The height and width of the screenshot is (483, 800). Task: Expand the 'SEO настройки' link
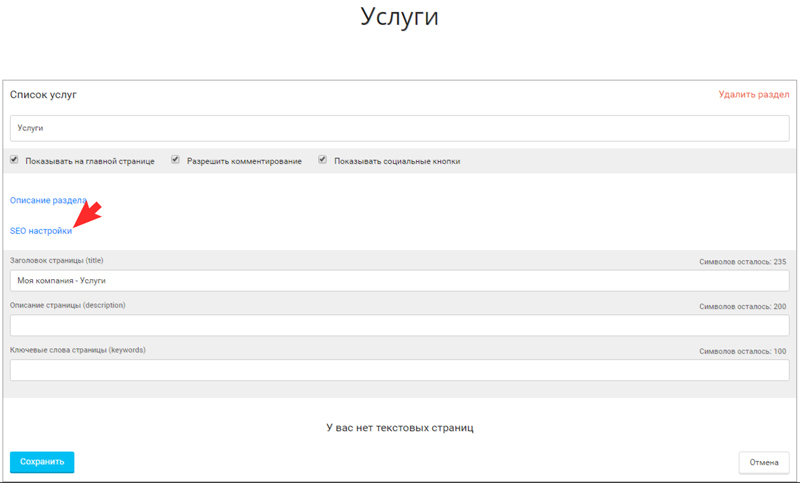41,231
